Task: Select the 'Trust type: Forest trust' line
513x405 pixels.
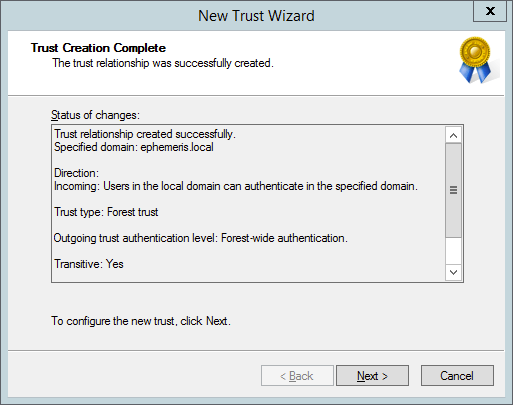Action: (x=106, y=212)
